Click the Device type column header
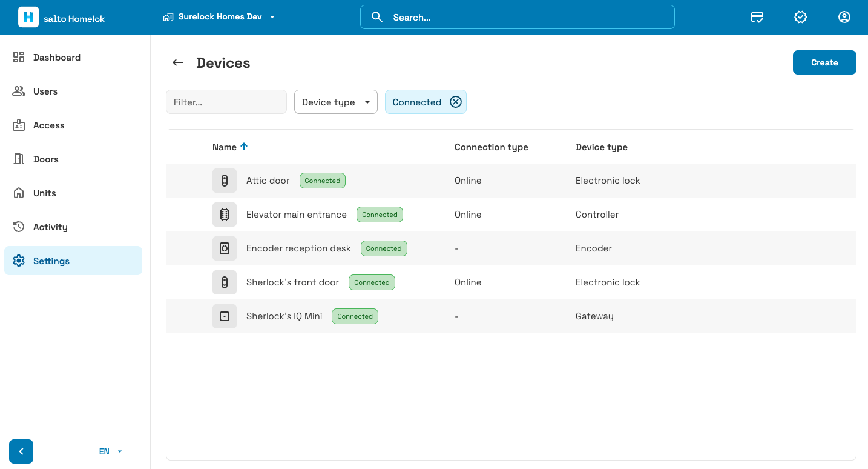The height and width of the screenshot is (469, 868). tap(602, 147)
